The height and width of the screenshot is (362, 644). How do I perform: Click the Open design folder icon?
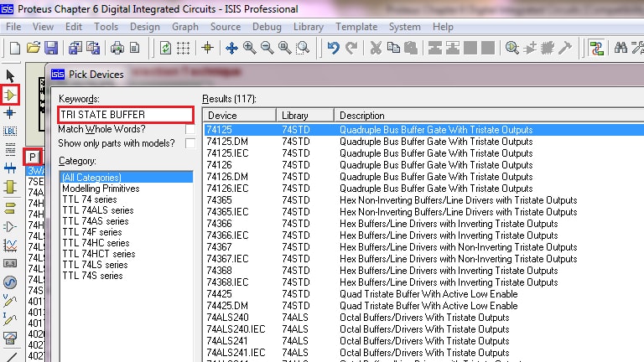point(34,48)
